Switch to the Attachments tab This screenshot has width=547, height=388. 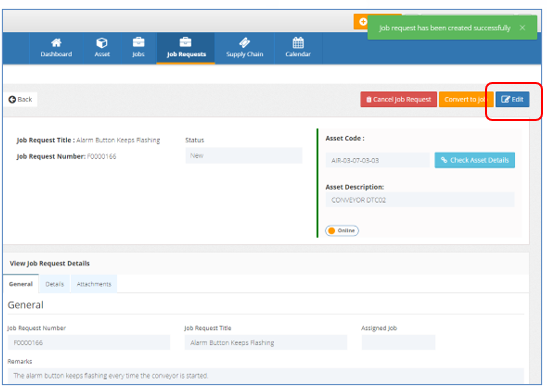94,284
